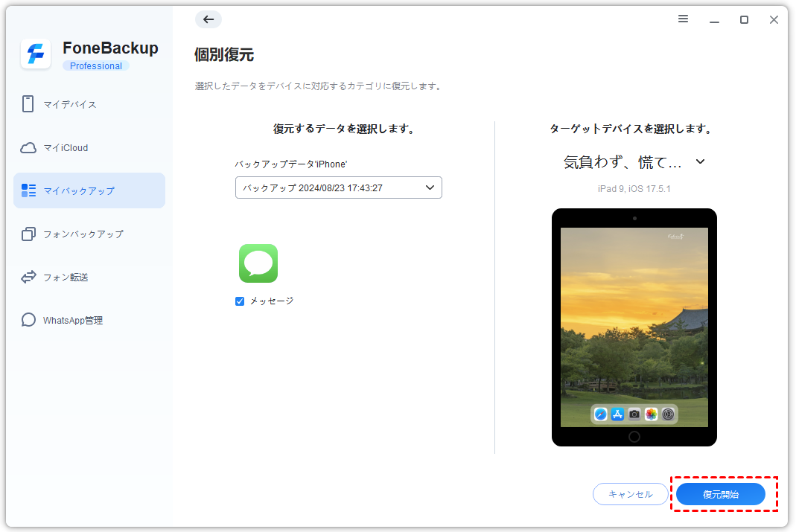Click the Professional edition badge

pos(95,66)
